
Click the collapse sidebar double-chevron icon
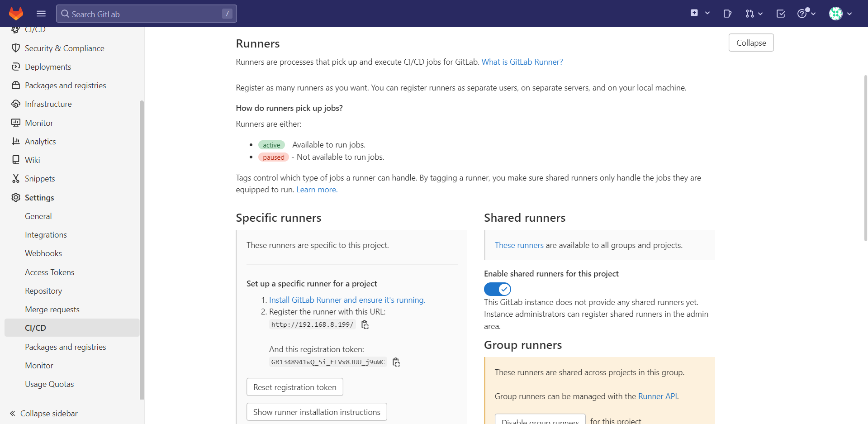(13, 413)
